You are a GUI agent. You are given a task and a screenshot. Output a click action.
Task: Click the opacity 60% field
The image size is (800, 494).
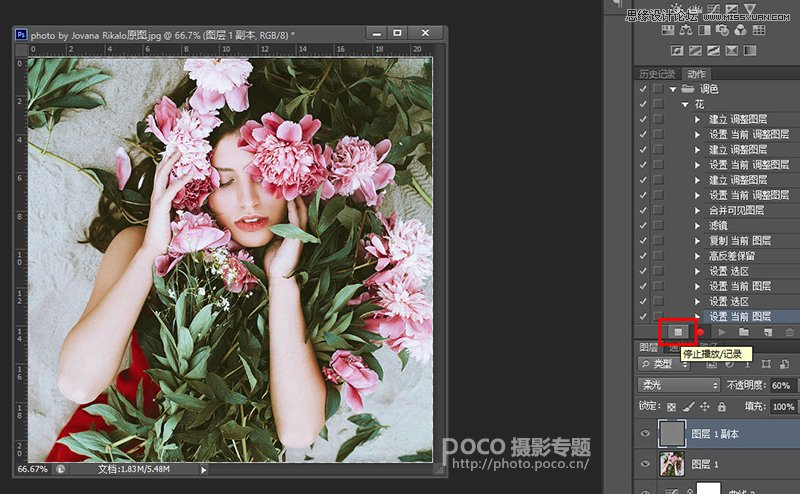point(783,385)
